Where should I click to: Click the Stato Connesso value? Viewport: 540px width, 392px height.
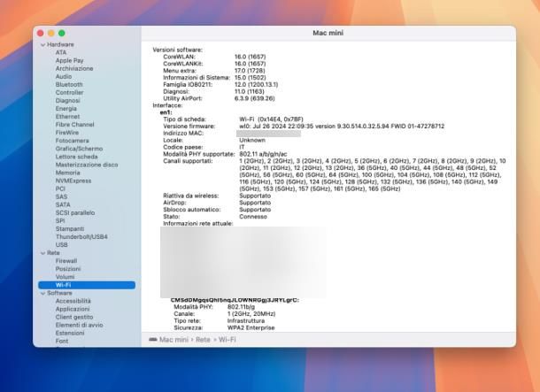pos(253,217)
